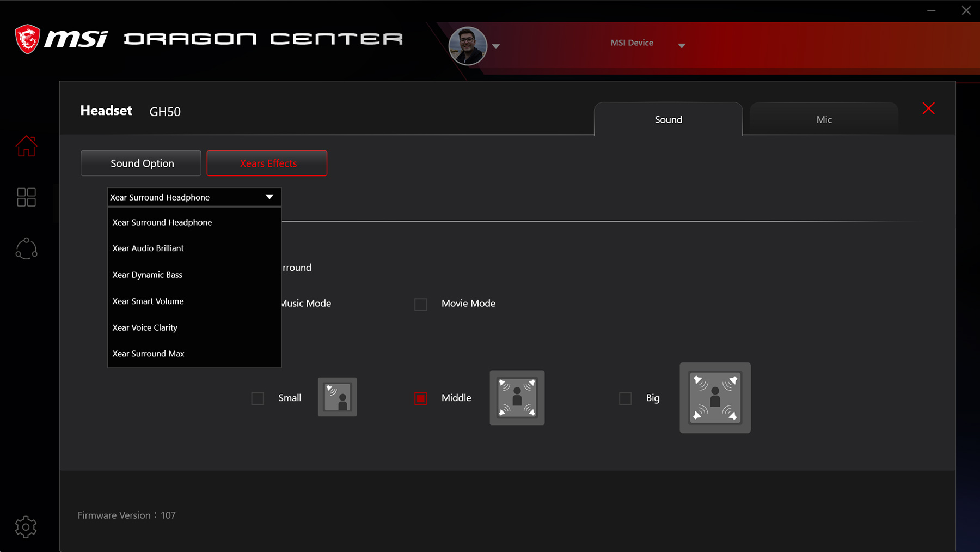Choose Xear Smart Volume from the list
The height and width of the screenshot is (552, 980).
point(194,301)
